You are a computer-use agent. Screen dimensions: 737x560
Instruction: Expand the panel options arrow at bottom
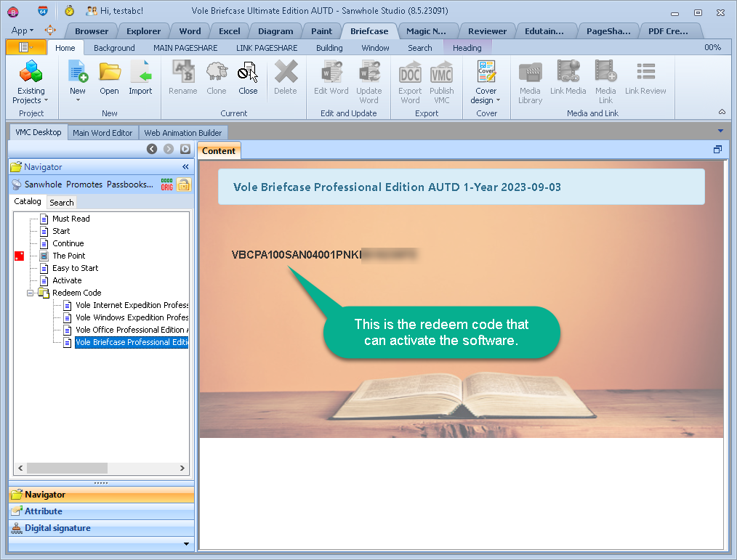pos(186,544)
